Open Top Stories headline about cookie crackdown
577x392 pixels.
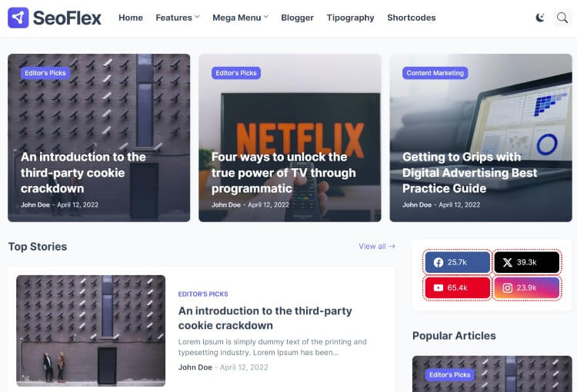pyautogui.click(x=265, y=318)
